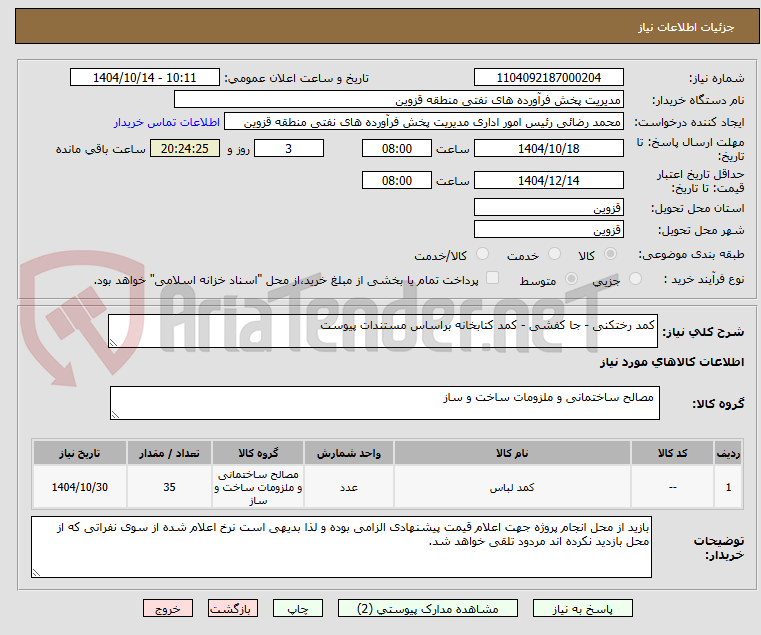Click the need date cell 1404/10/30
This screenshot has width=761, height=635.
point(80,487)
